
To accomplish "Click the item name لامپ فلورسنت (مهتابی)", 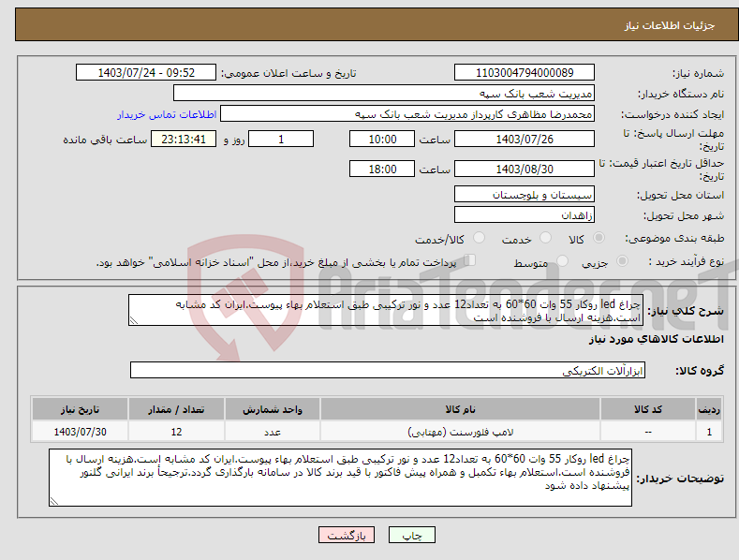I will [x=460, y=432].
